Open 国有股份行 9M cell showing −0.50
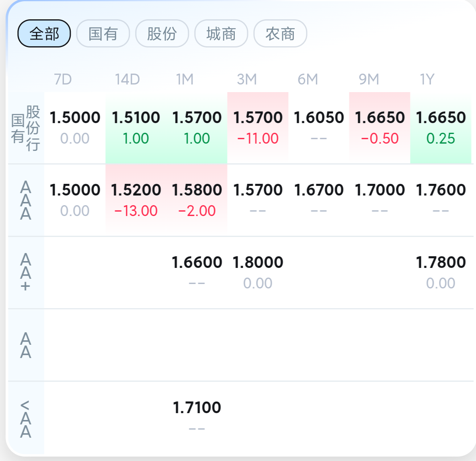Screen dimensions: 476x461 click(380, 128)
